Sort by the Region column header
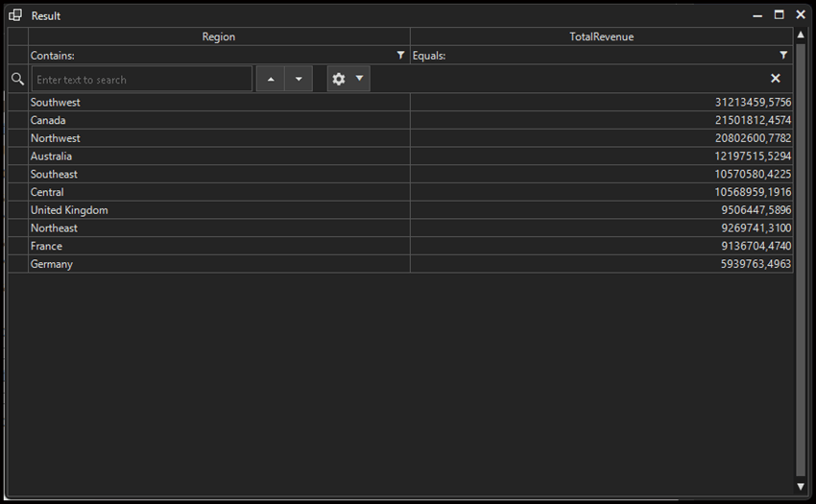Image resolution: width=816 pixels, height=504 pixels. pos(219,36)
